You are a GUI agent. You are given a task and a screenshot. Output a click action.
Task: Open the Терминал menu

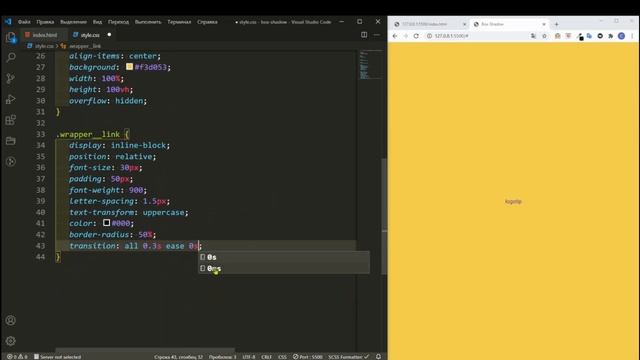coord(179,22)
